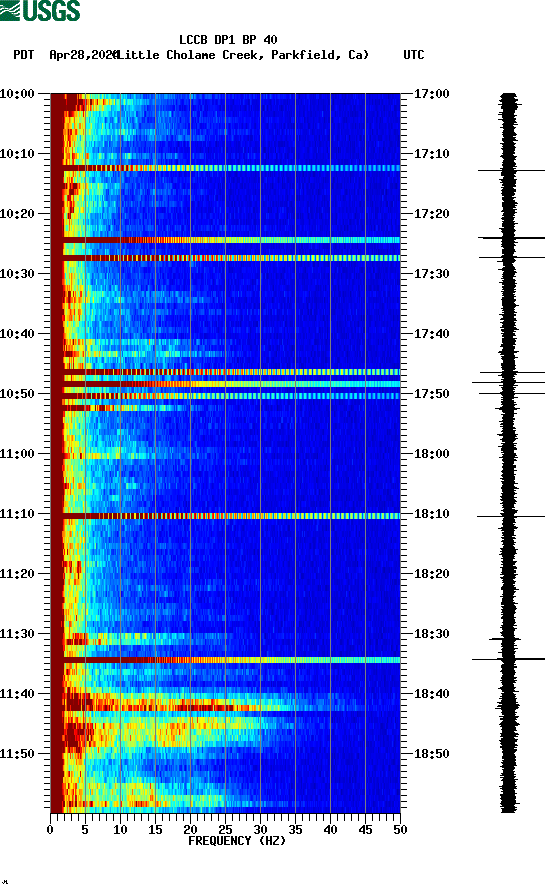Screen dimensions: 552x893
Task: Click the '11:10' PDT time label
Action: coord(17,514)
